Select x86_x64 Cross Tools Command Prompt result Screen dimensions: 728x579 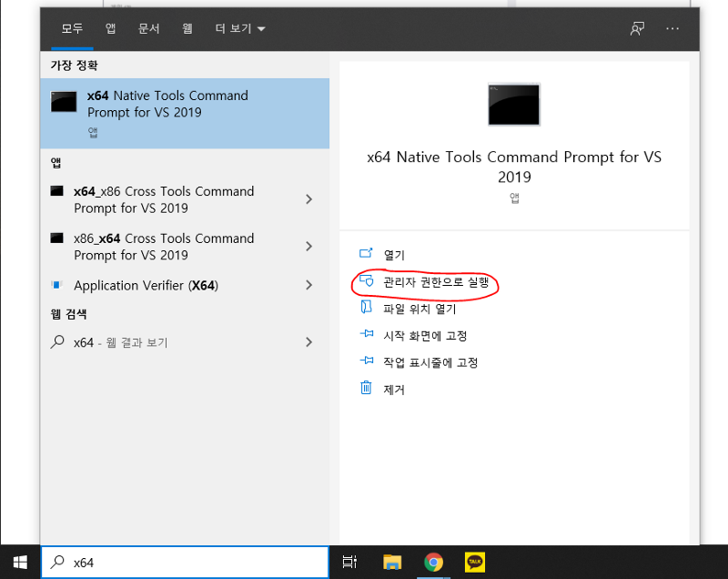point(185,247)
